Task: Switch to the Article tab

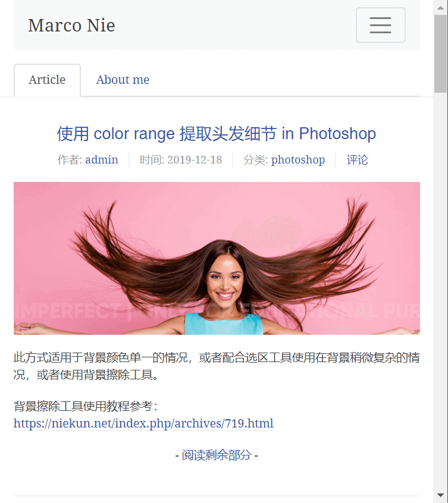Action: click(x=47, y=80)
